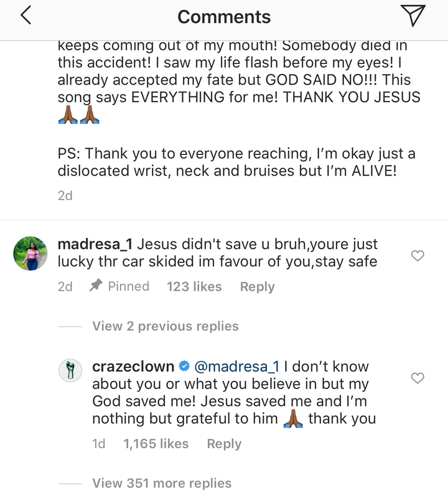
Task: Tap the back arrow icon
Action: coord(26,16)
